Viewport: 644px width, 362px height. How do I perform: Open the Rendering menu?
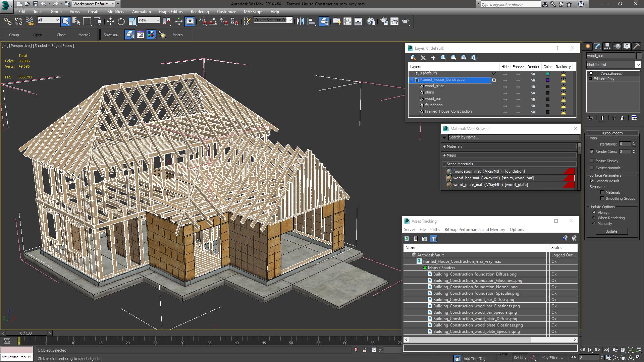point(200,12)
